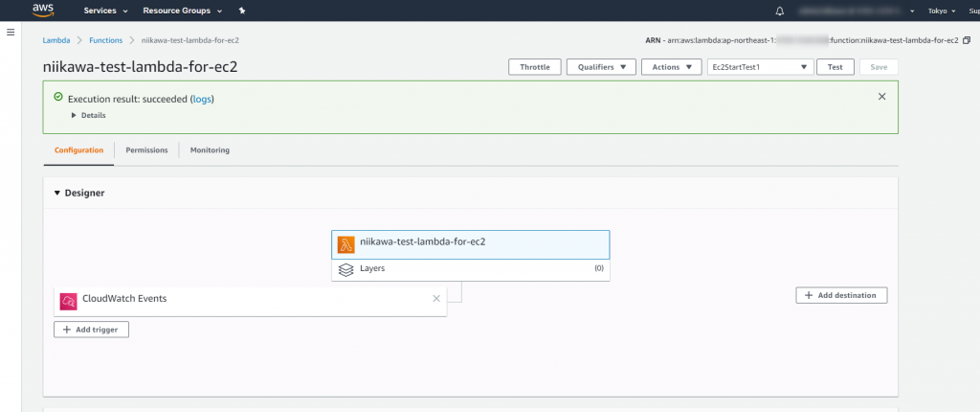
Task: Click the Save button
Action: click(x=879, y=67)
